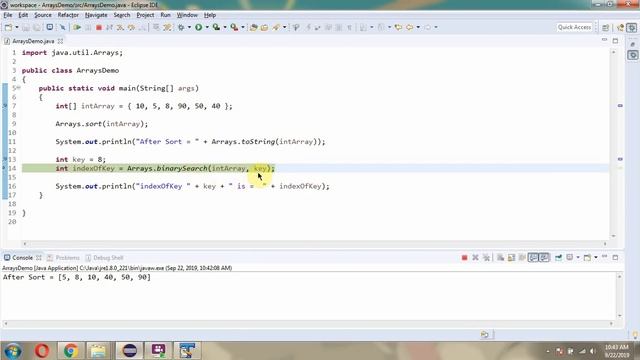Viewport: 640px width, 360px height.
Task: Open the Debug dropdown arrow
Action: click(189, 27)
